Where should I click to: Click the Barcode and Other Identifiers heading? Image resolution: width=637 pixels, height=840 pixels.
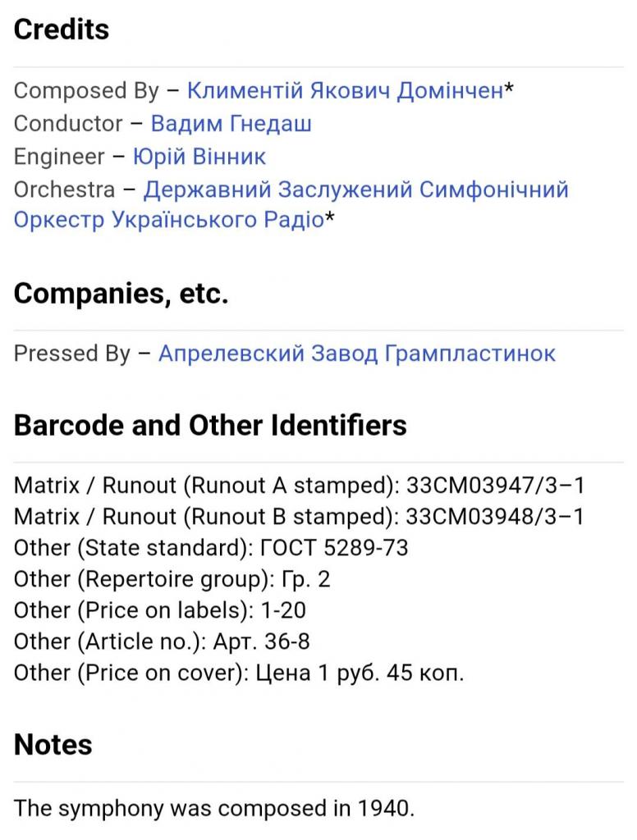pos(210,425)
